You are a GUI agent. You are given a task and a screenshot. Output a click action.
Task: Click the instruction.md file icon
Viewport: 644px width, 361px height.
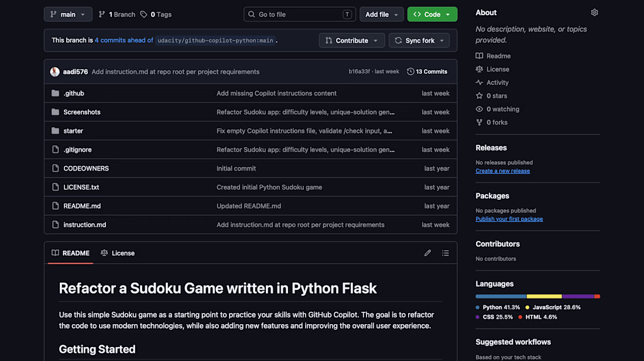(x=55, y=224)
